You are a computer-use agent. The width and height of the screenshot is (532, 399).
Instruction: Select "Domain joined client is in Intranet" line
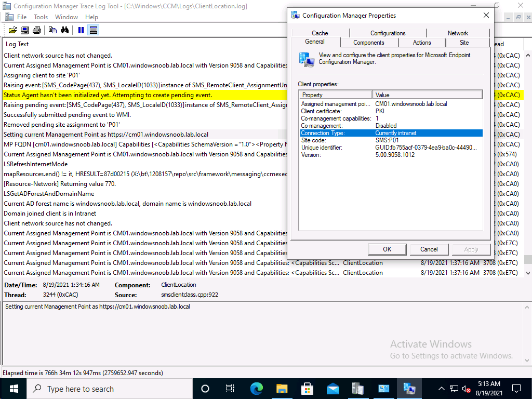pyautogui.click(x=145, y=214)
